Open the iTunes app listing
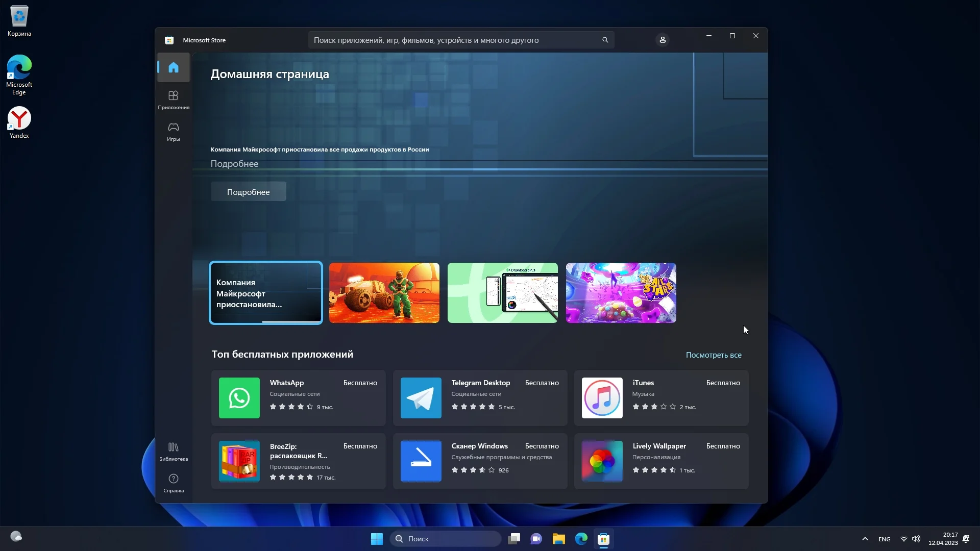The width and height of the screenshot is (980, 551). [x=661, y=398]
